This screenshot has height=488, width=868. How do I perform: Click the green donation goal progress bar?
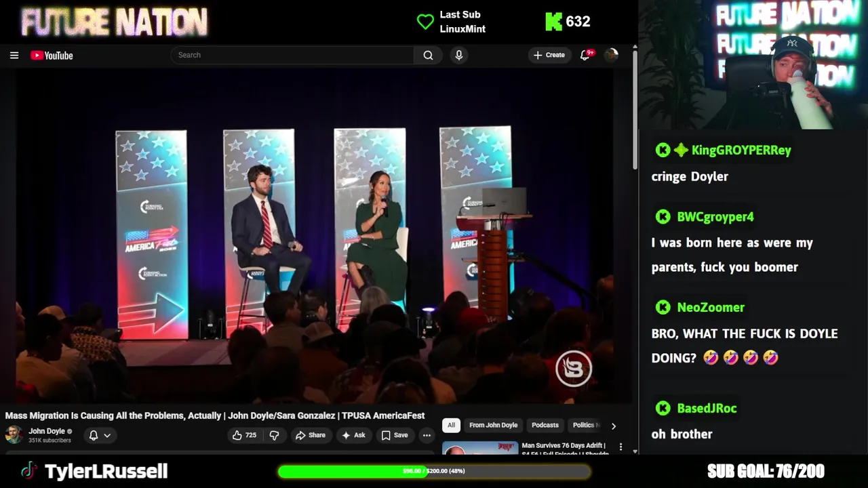tap(434, 471)
